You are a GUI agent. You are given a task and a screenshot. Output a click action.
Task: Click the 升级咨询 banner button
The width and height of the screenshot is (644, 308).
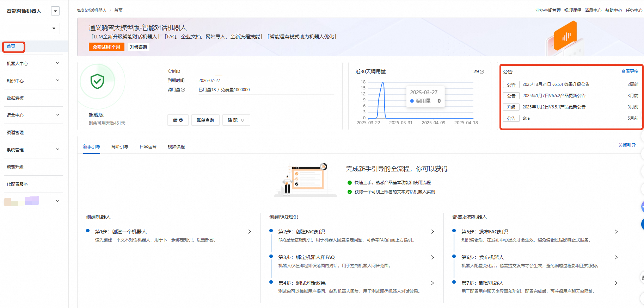138,47
